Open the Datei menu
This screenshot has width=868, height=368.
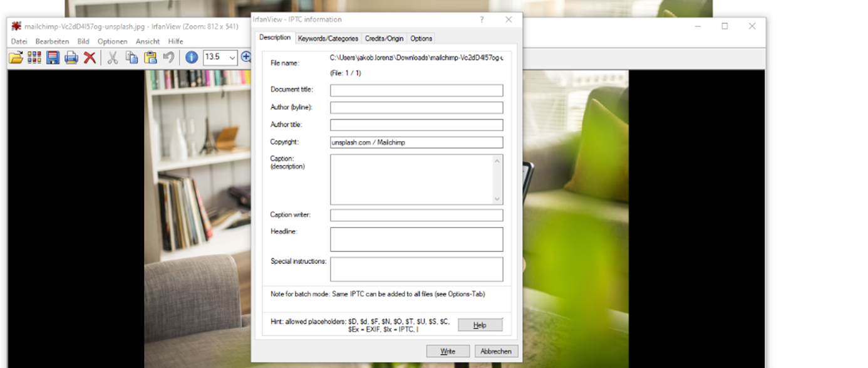[x=19, y=41]
